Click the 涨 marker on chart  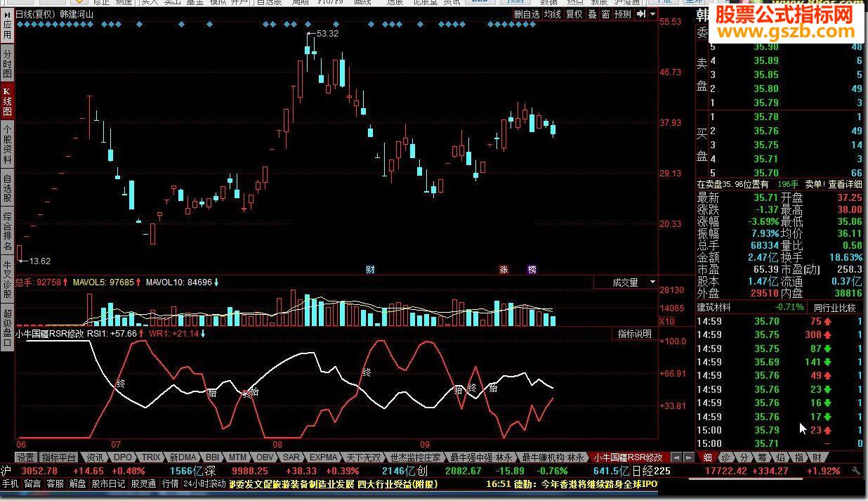(x=504, y=269)
